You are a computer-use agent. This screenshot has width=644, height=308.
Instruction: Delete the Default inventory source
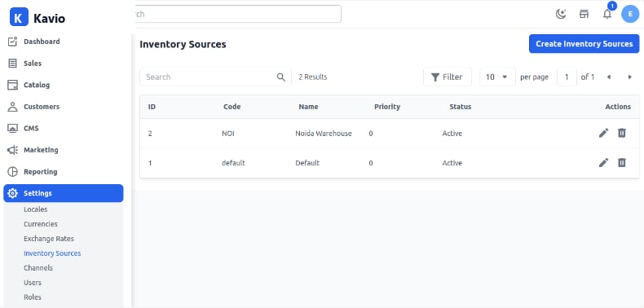tap(622, 163)
